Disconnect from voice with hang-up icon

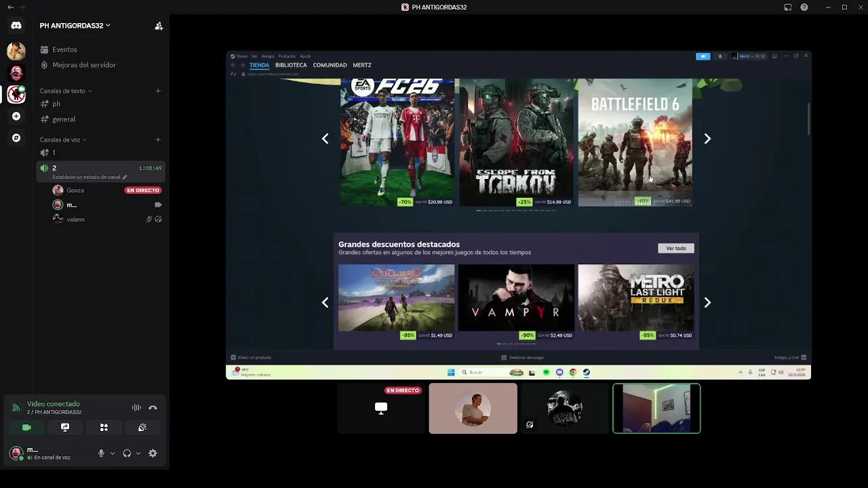tap(153, 407)
